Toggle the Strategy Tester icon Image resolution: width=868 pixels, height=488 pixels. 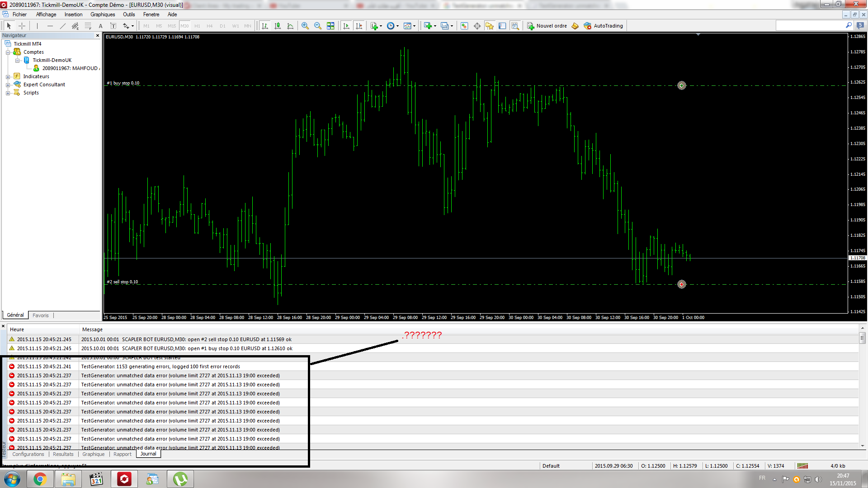tap(515, 26)
